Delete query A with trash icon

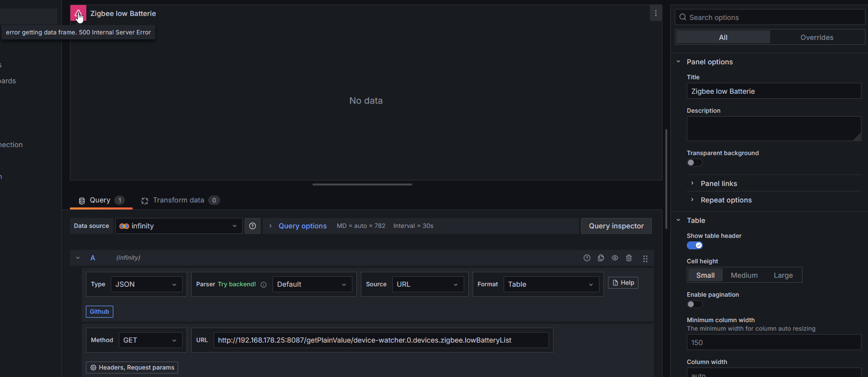pos(629,258)
